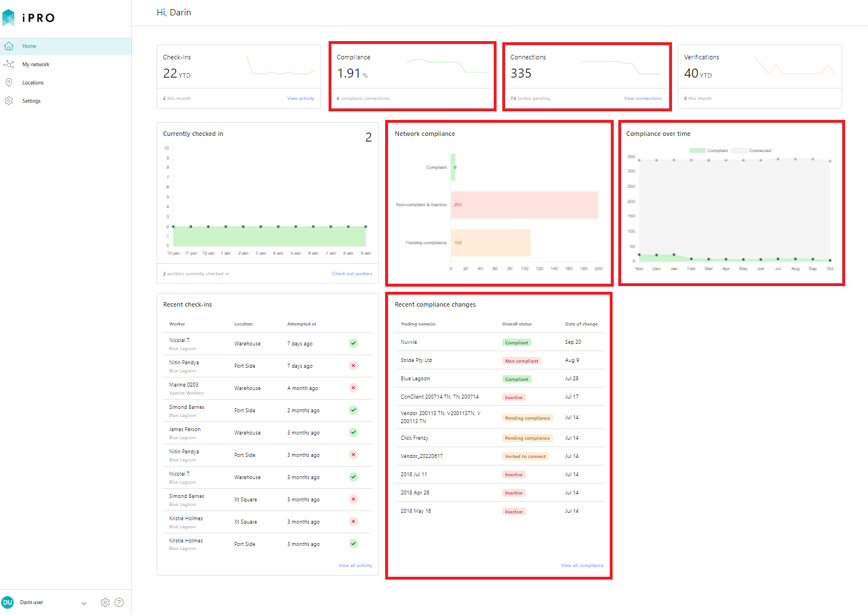Click the My network nodes icon
The image size is (868, 615).
click(x=9, y=65)
